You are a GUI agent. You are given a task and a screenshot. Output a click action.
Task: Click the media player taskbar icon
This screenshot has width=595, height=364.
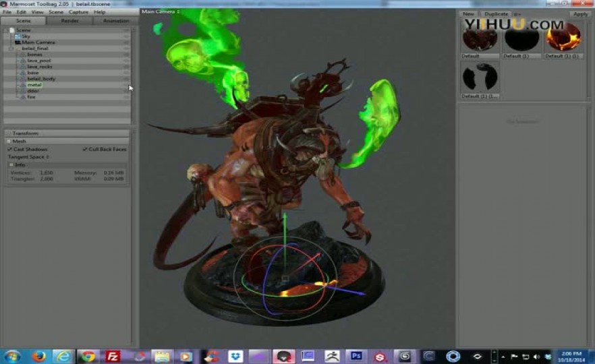point(186,357)
